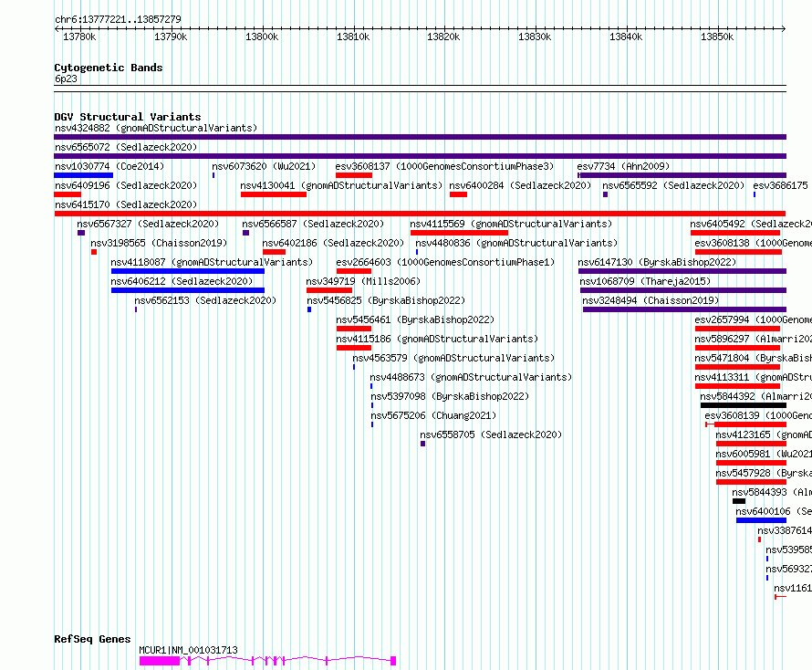Click the RefSeq Genes track title
812x670 pixels.
point(93,639)
